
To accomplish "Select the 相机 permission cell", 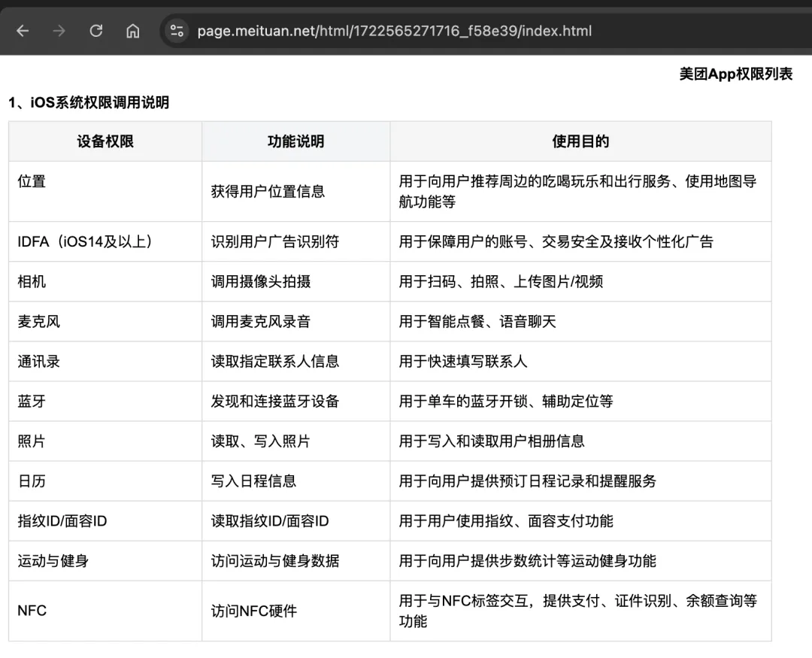I will pyautogui.click(x=105, y=281).
